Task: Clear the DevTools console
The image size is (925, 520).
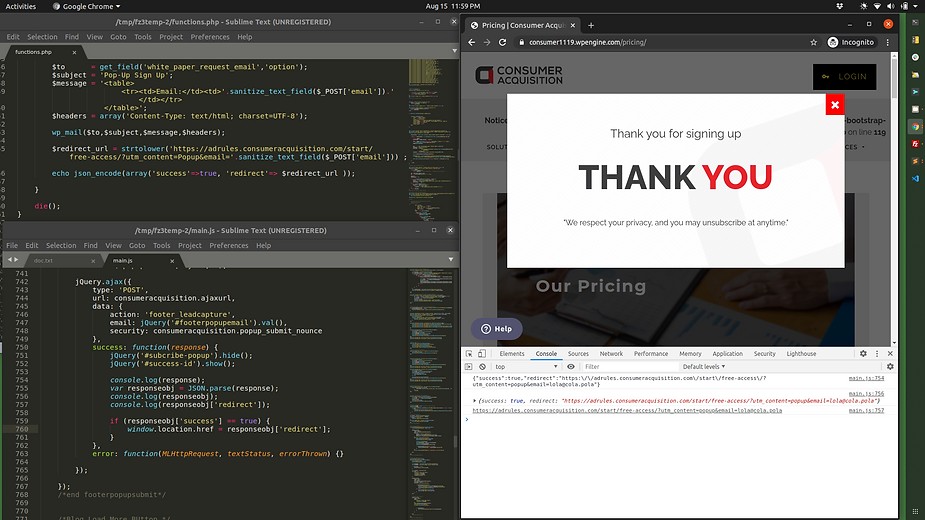Action: [482, 367]
